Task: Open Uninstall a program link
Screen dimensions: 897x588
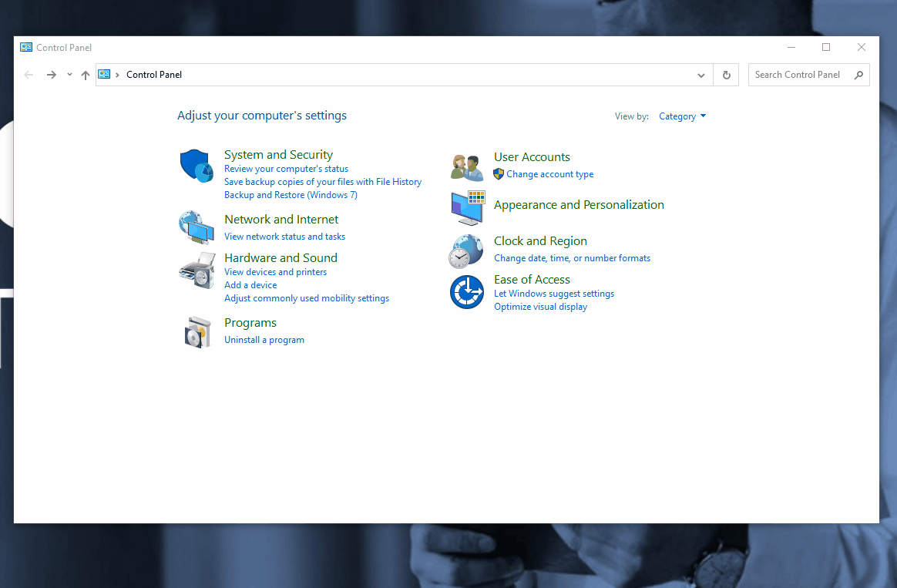Action: point(264,340)
